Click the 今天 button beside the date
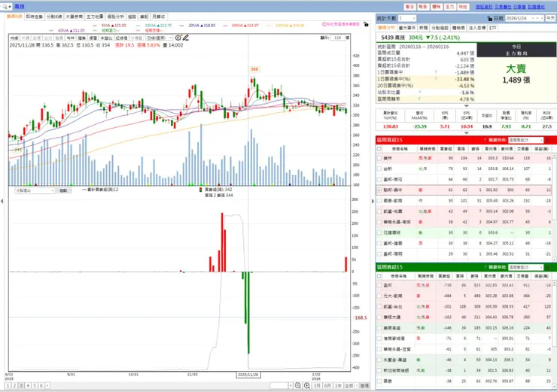This screenshot has height=392, width=557. point(551,18)
